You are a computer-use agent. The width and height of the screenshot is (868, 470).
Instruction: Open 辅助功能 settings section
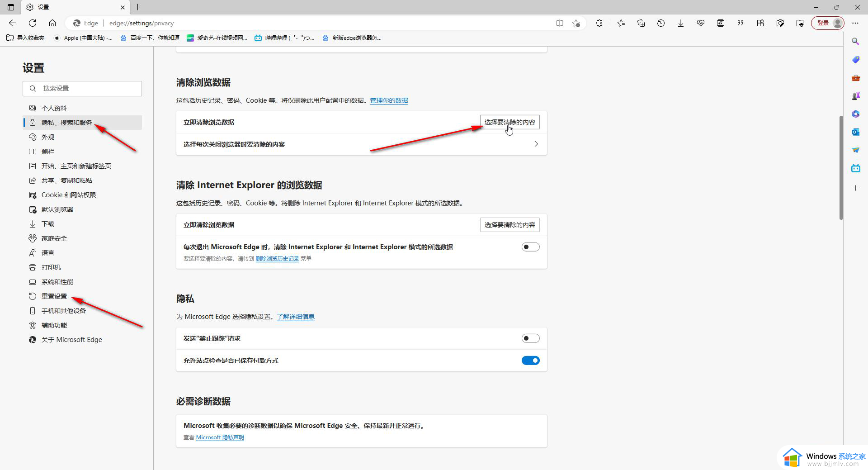click(82, 325)
